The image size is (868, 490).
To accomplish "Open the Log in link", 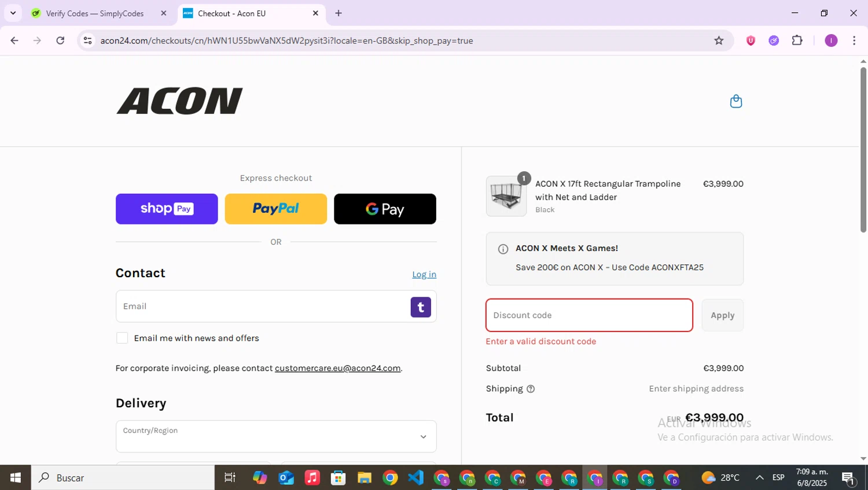I will click(x=424, y=274).
